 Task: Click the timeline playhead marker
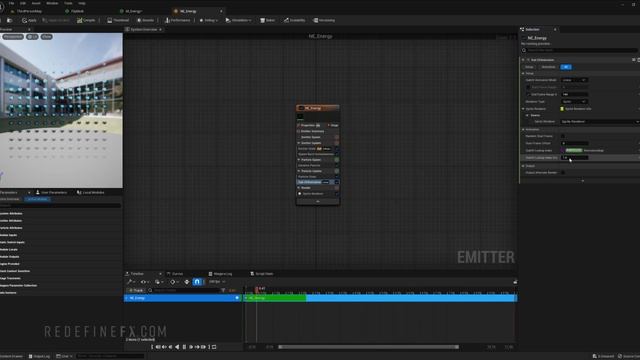click(x=257, y=289)
